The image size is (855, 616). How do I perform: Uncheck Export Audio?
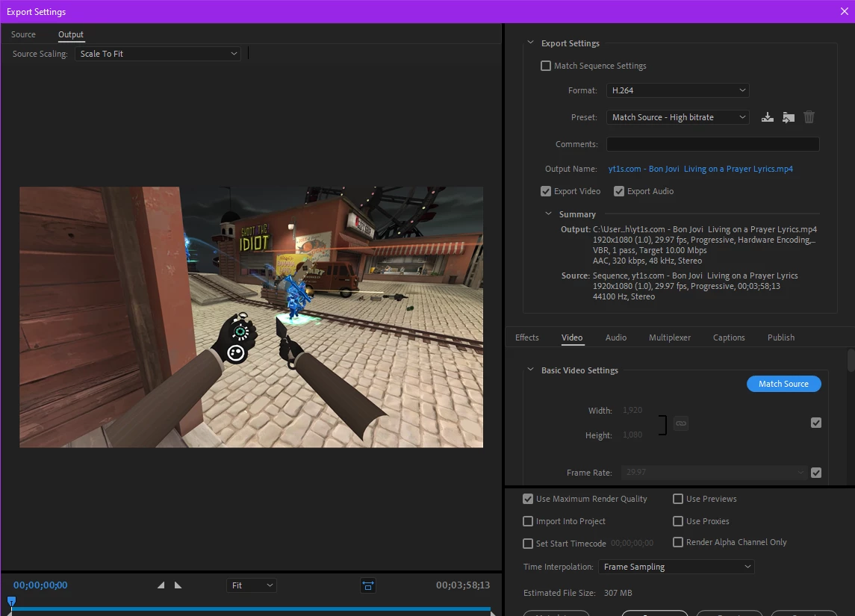click(x=619, y=191)
